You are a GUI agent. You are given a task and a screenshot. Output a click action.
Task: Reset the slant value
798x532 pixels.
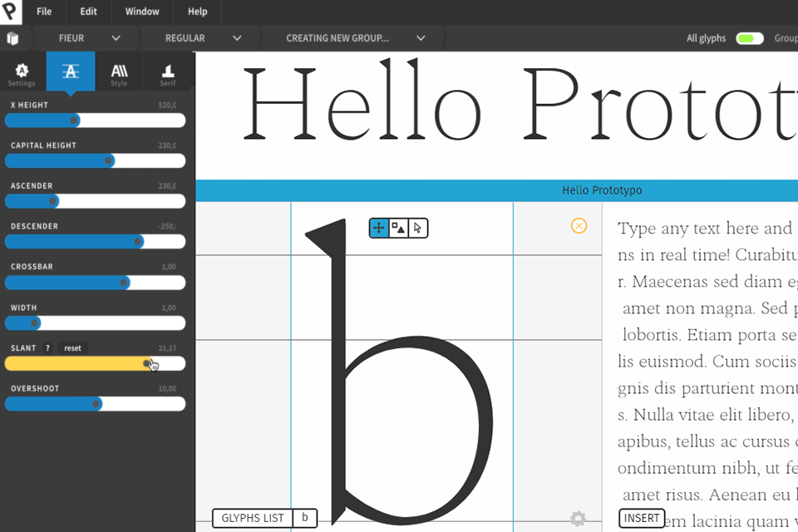72,348
